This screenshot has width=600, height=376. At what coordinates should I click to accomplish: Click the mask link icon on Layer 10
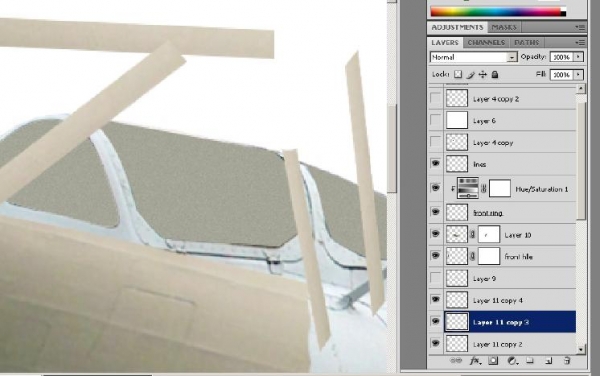[x=473, y=234]
